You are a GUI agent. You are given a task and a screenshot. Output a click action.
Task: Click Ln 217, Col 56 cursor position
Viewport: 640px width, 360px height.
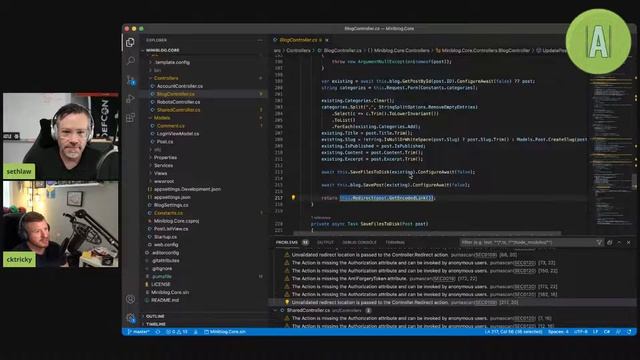(x=513, y=332)
